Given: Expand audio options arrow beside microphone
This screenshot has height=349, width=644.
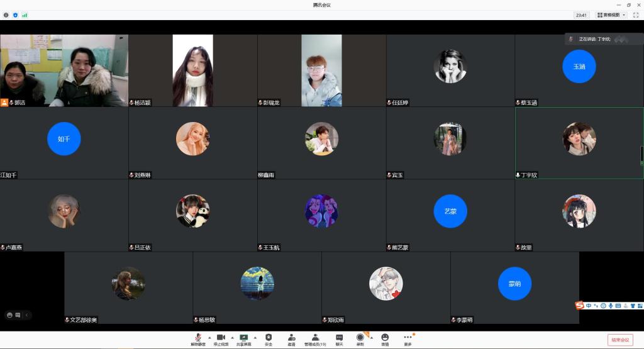Looking at the screenshot, I should (209, 338).
